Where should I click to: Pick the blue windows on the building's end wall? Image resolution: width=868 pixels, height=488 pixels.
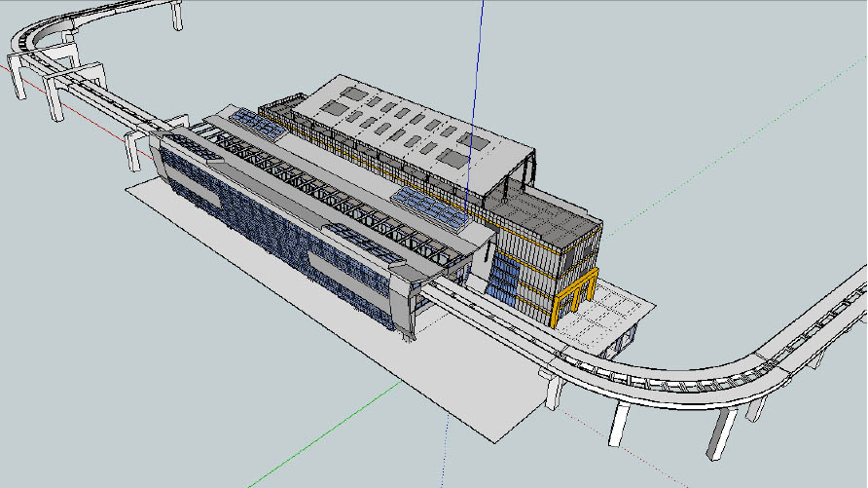pyautogui.click(x=504, y=281)
